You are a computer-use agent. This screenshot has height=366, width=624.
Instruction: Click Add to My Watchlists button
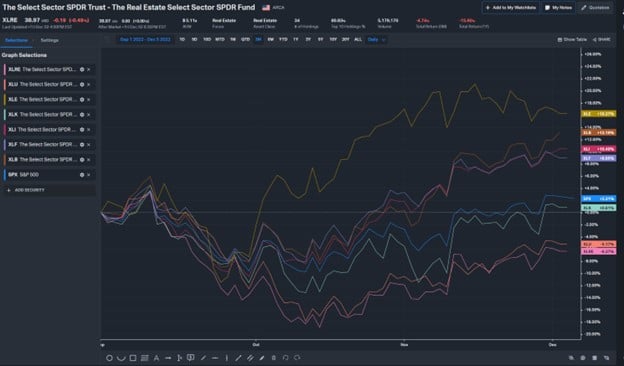(511, 8)
